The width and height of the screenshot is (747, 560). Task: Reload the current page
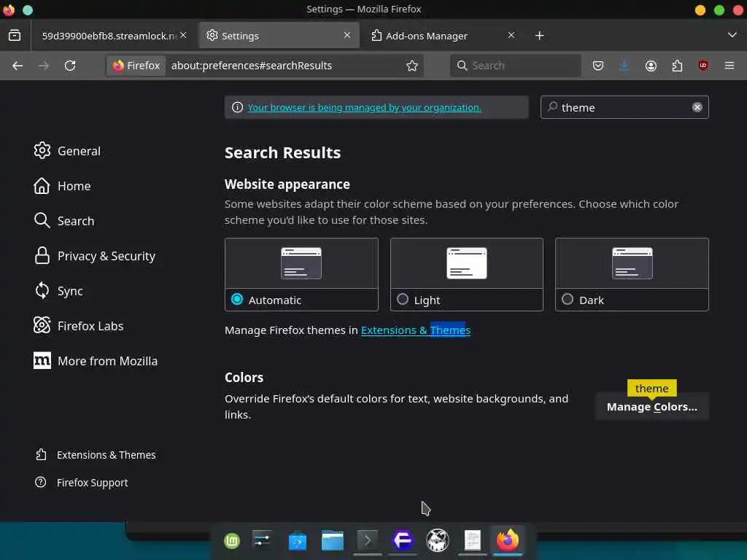click(x=70, y=66)
